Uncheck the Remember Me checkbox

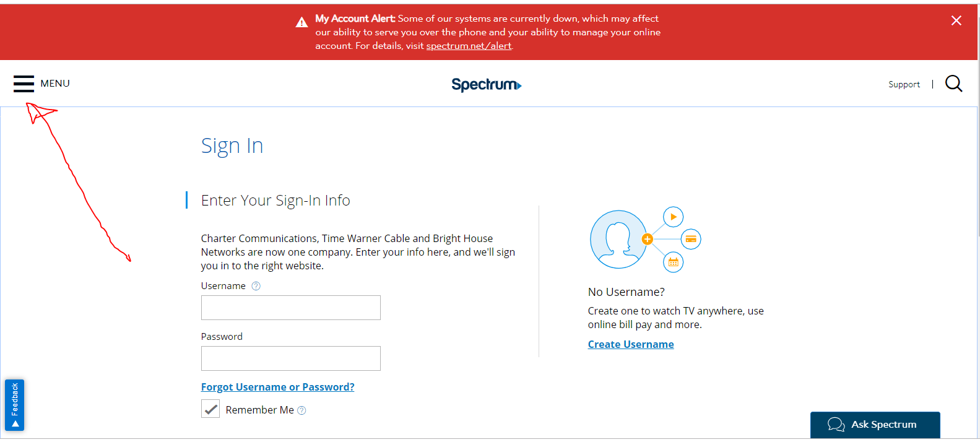tap(210, 409)
